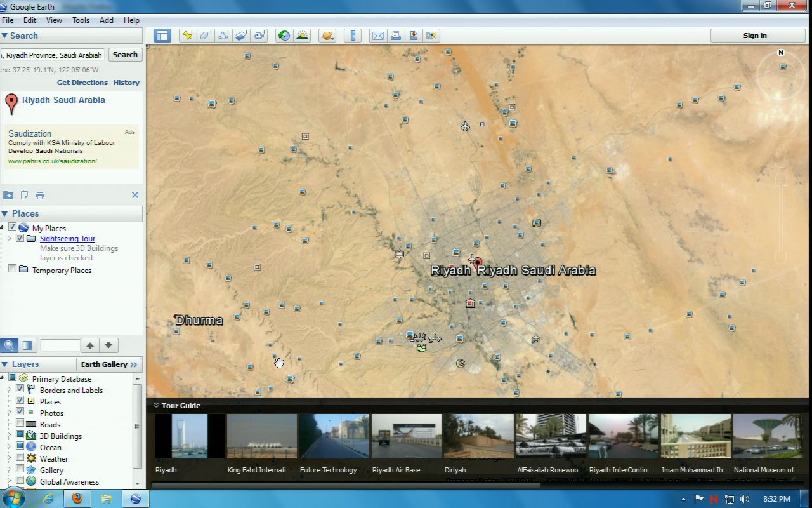Image resolution: width=812 pixels, height=508 pixels.
Task: Open the ruler measurement tool
Action: [353, 36]
